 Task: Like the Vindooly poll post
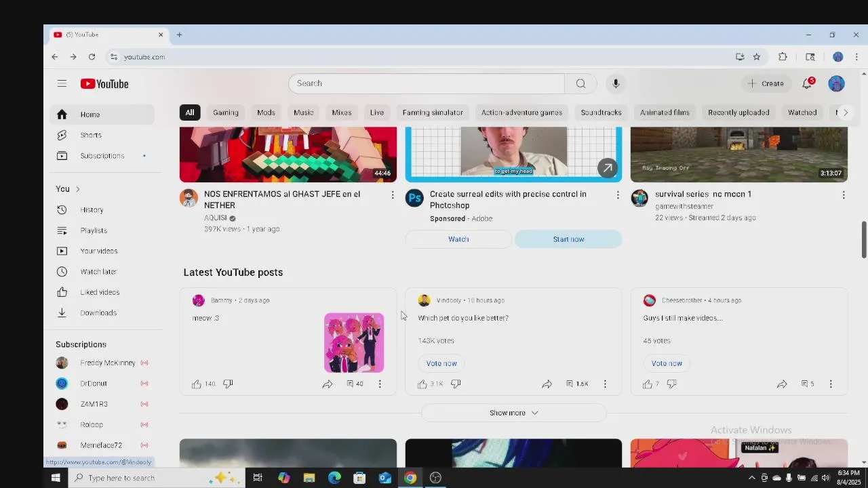[x=422, y=384]
